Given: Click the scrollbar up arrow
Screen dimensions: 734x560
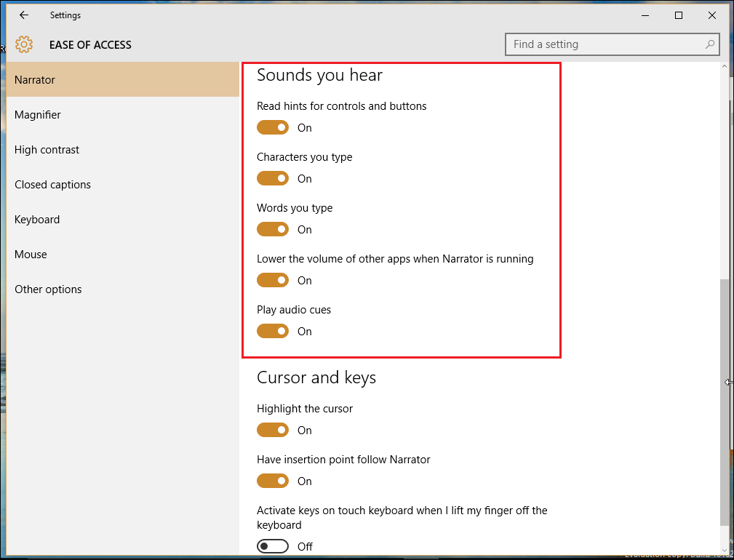Looking at the screenshot, I should [x=725, y=66].
